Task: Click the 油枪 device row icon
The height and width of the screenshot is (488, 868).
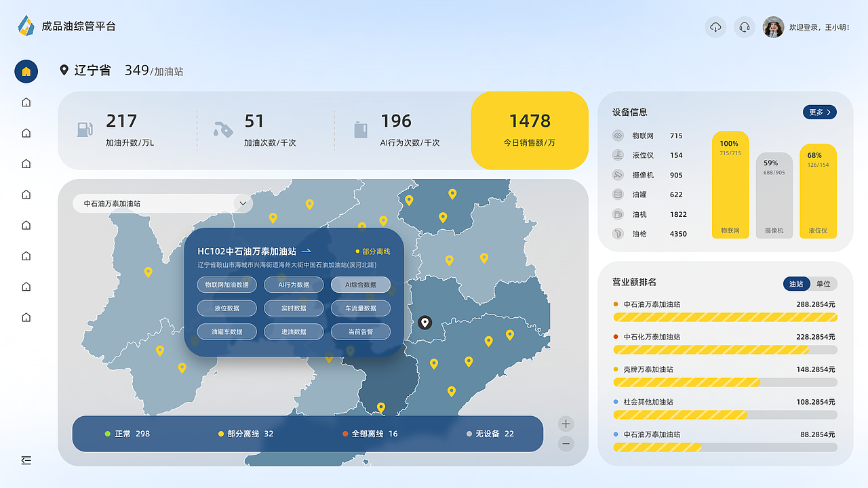Action: click(618, 234)
